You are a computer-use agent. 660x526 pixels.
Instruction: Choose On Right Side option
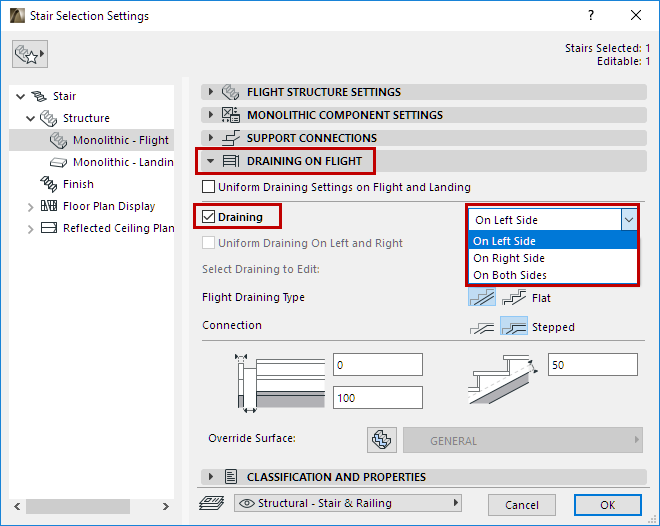click(x=553, y=258)
